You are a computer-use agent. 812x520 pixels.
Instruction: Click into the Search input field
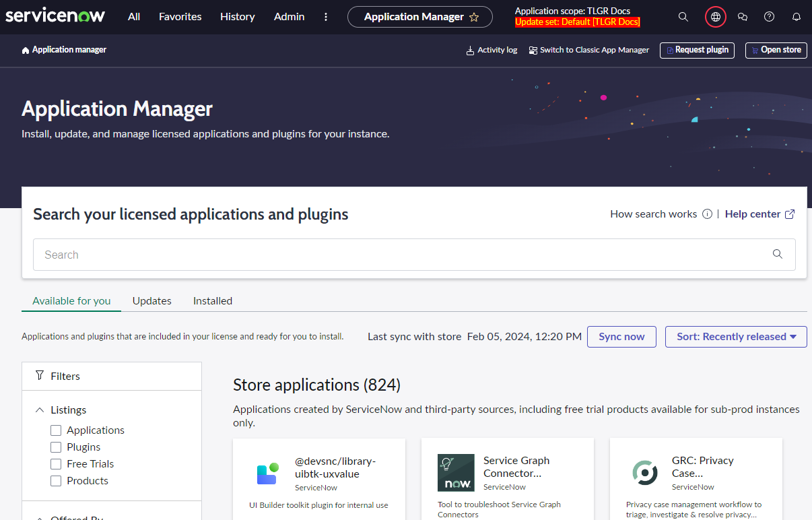pos(414,255)
